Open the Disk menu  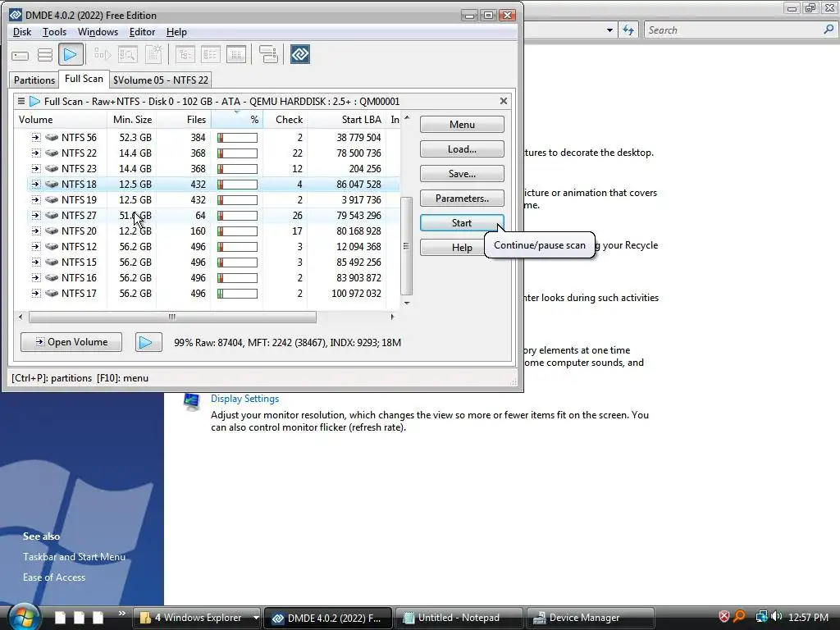pos(22,32)
